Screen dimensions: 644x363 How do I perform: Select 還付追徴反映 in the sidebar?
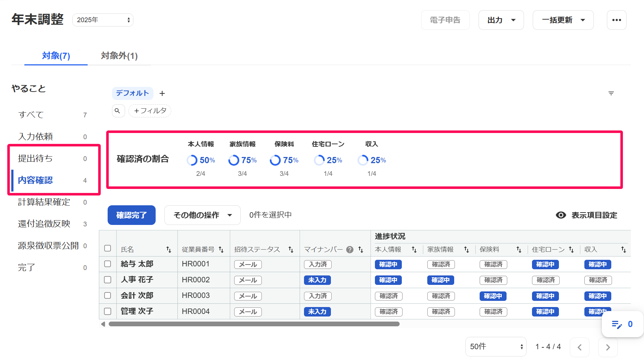(x=53, y=224)
